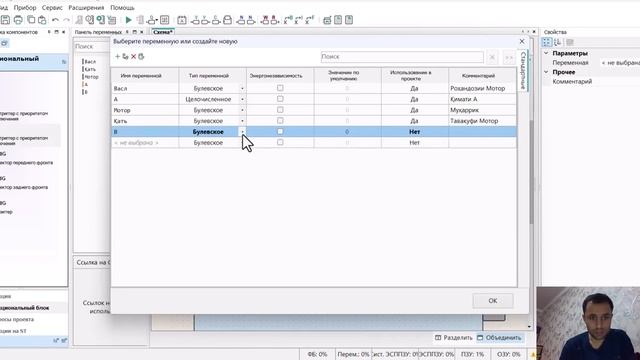Confirm the dialog with the OK button
Image resolution: width=640 pixels, height=360 pixels.
pyautogui.click(x=493, y=301)
